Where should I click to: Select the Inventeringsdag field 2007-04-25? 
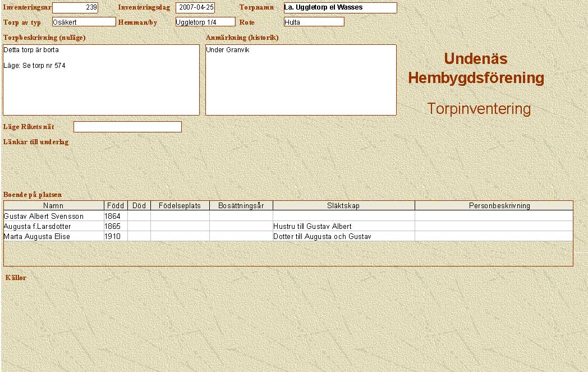[195, 8]
